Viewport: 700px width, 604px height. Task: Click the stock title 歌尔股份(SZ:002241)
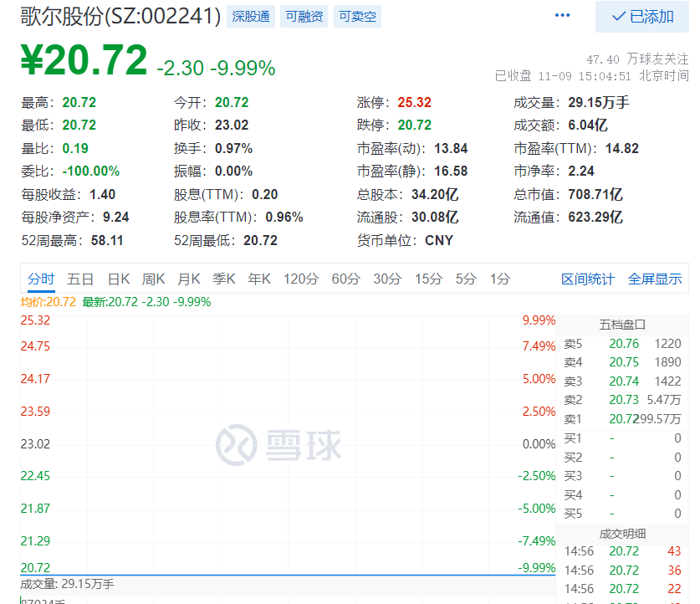point(120,17)
